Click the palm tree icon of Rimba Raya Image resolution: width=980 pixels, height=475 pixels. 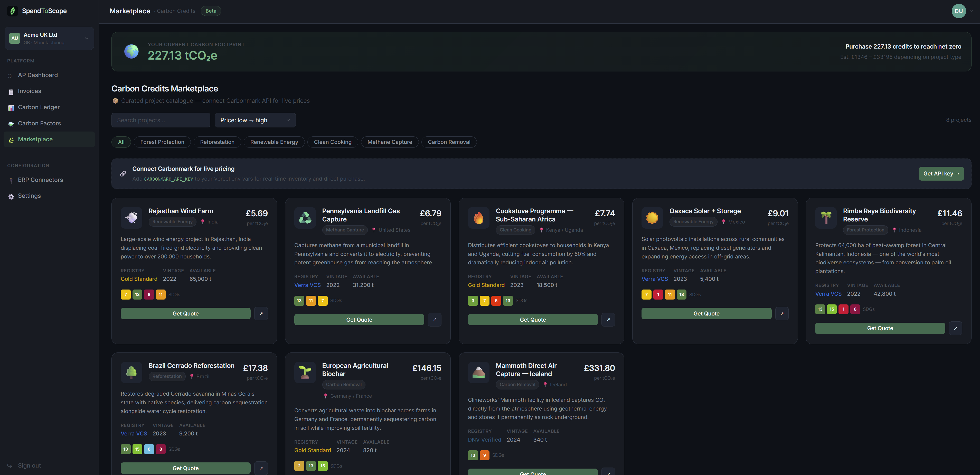click(x=826, y=218)
